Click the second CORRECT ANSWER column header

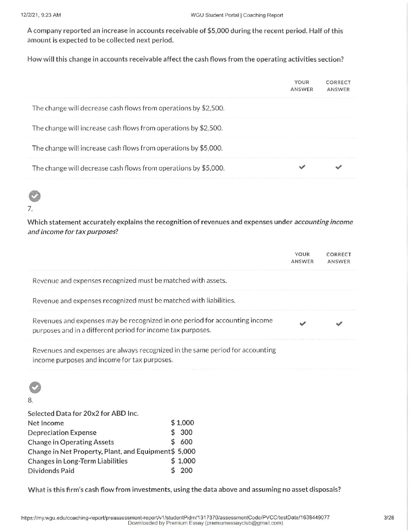coord(339,258)
